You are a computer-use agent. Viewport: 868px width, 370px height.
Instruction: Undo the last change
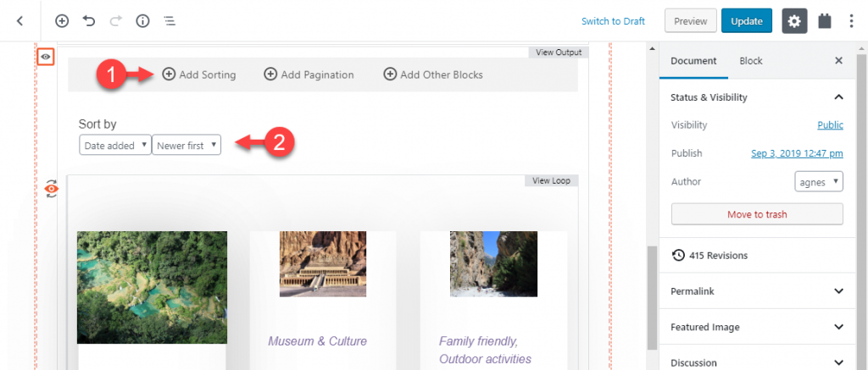[89, 21]
